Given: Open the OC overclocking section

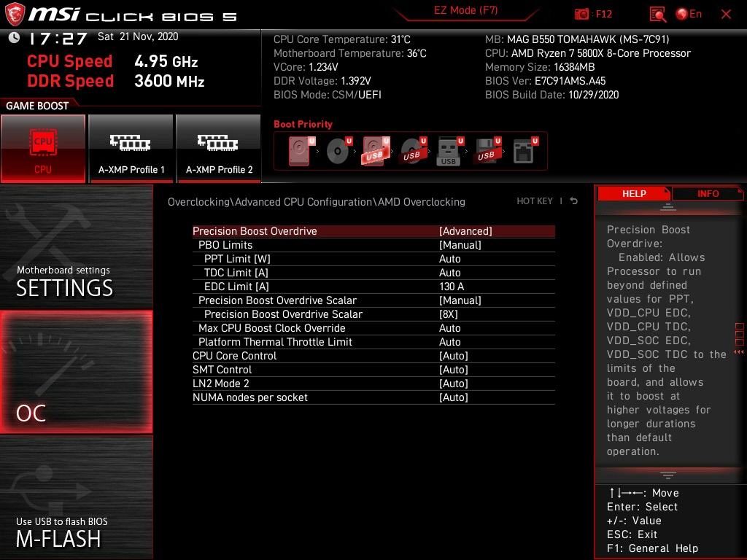Looking at the screenshot, I should coord(76,372).
